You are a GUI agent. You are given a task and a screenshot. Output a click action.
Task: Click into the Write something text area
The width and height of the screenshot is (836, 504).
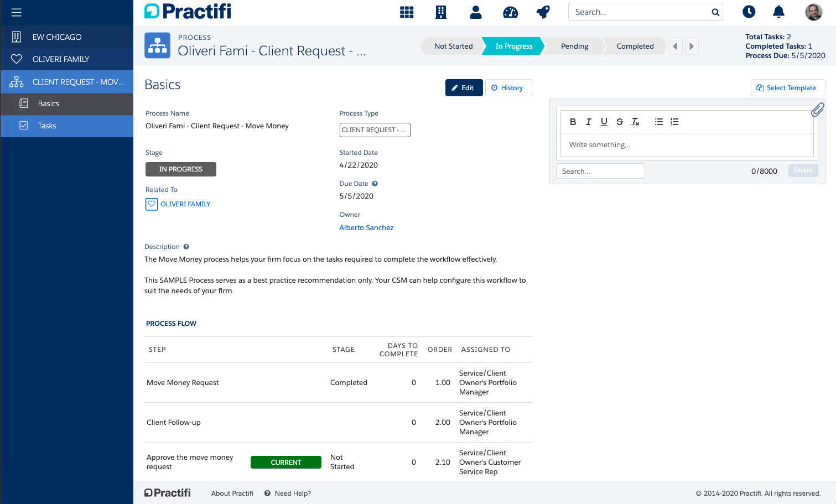coord(687,145)
